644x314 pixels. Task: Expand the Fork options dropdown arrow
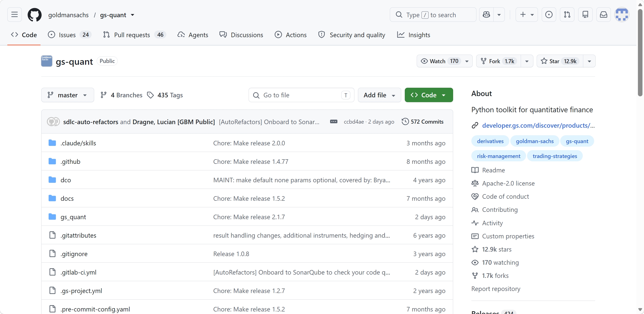coord(527,61)
